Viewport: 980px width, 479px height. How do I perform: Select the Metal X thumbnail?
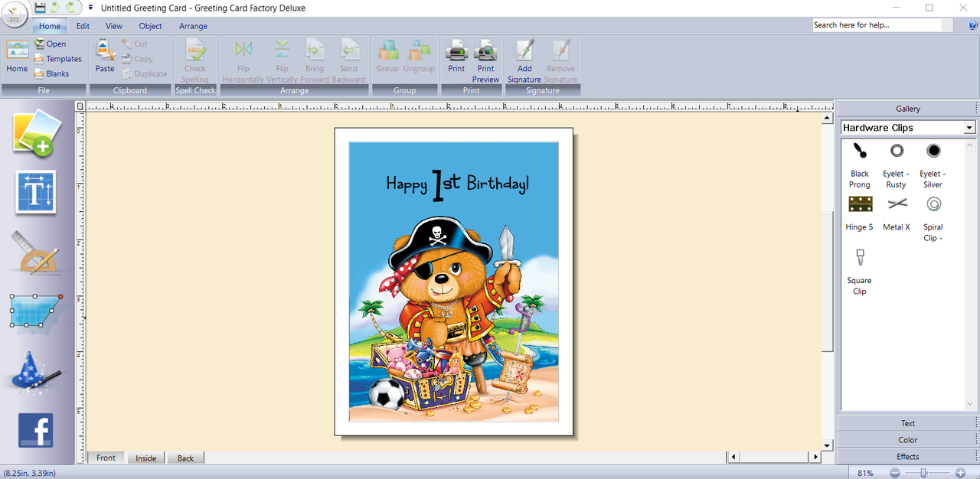pos(897,204)
